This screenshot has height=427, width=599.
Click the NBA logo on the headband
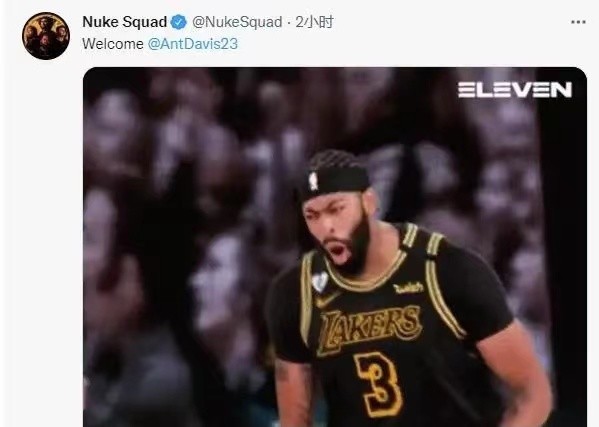coord(313,181)
